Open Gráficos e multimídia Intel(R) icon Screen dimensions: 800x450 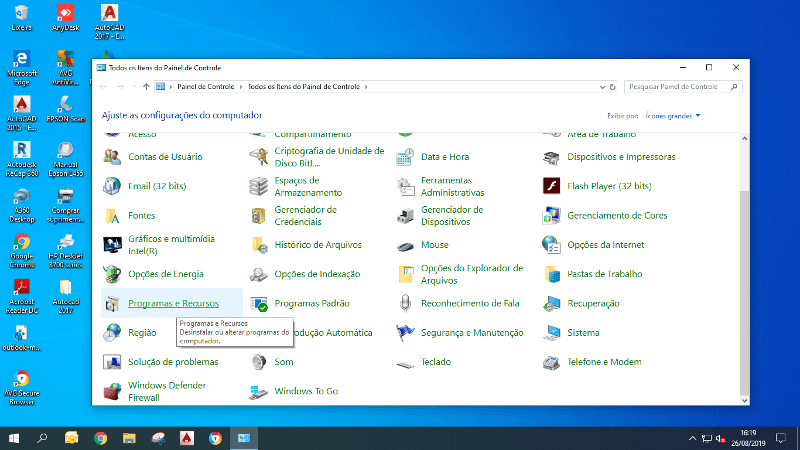[x=112, y=245]
